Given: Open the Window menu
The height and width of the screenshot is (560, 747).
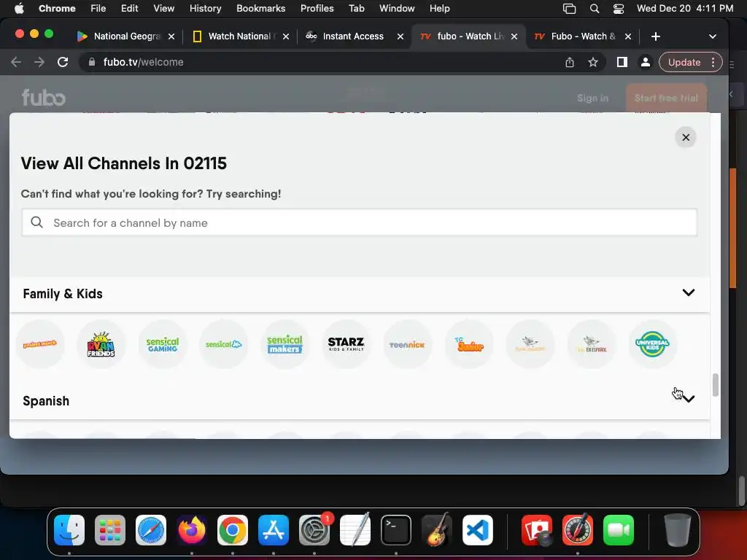Looking at the screenshot, I should point(397,8).
